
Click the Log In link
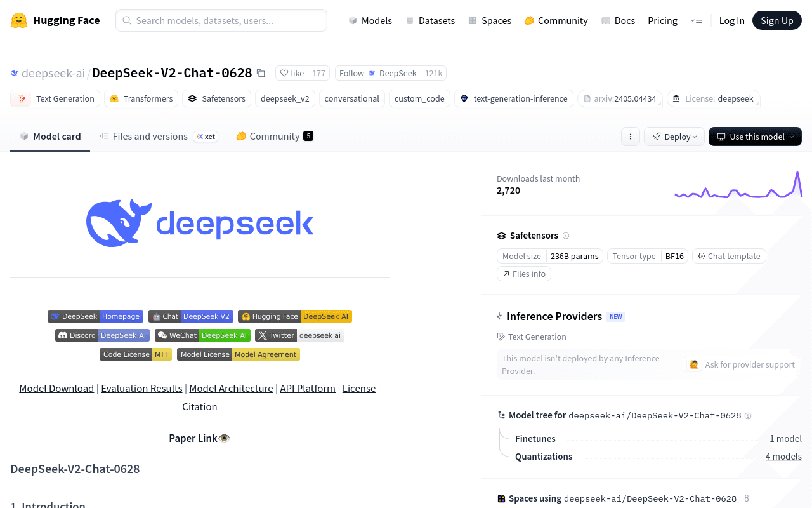[731, 20]
